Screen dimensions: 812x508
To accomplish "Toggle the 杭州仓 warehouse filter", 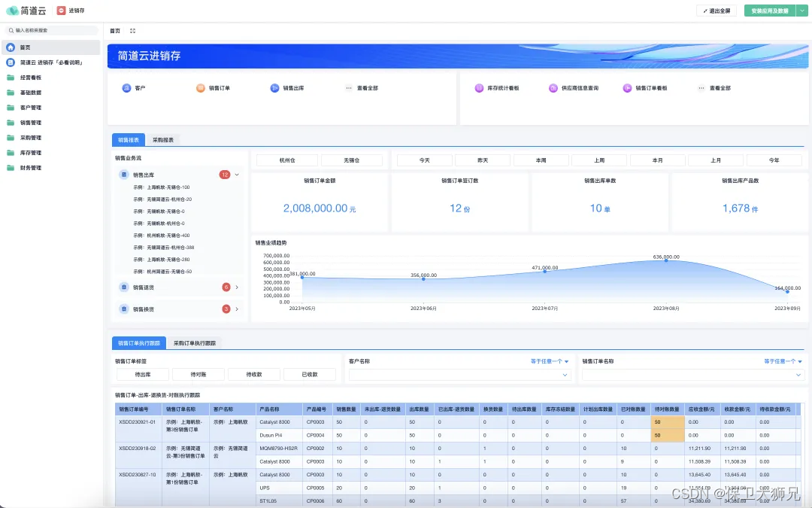I will (x=287, y=160).
